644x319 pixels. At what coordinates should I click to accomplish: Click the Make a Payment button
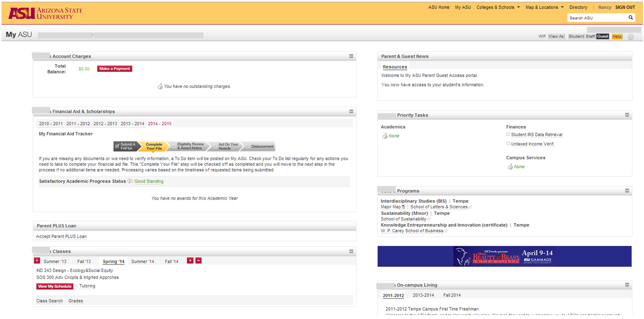tap(114, 68)
